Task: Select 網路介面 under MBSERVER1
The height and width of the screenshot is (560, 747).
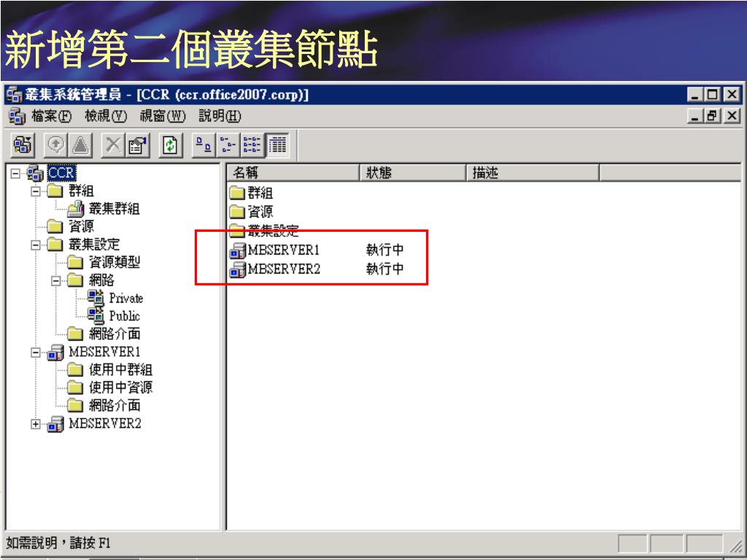Action: pos(115,405)
